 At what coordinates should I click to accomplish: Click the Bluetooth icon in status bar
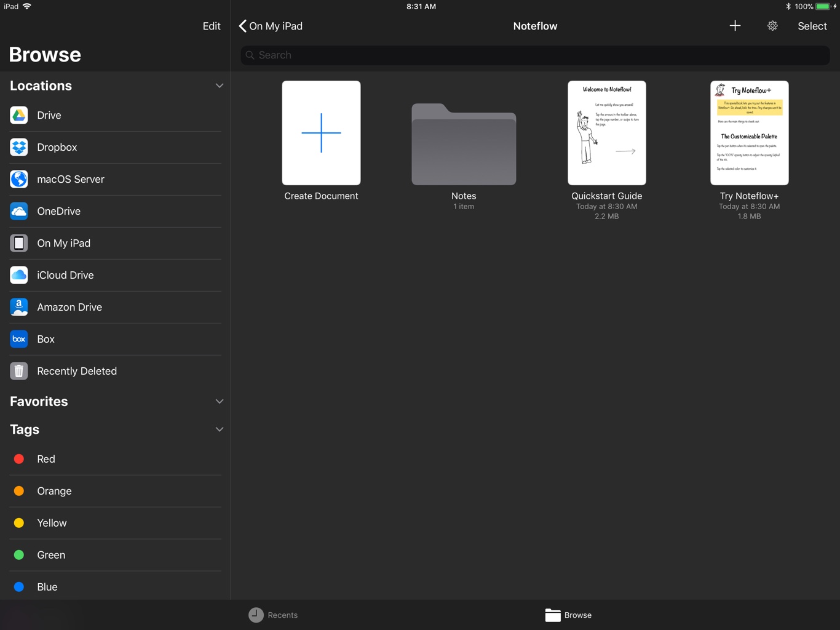pyautogui.click(x=788, y=6)
